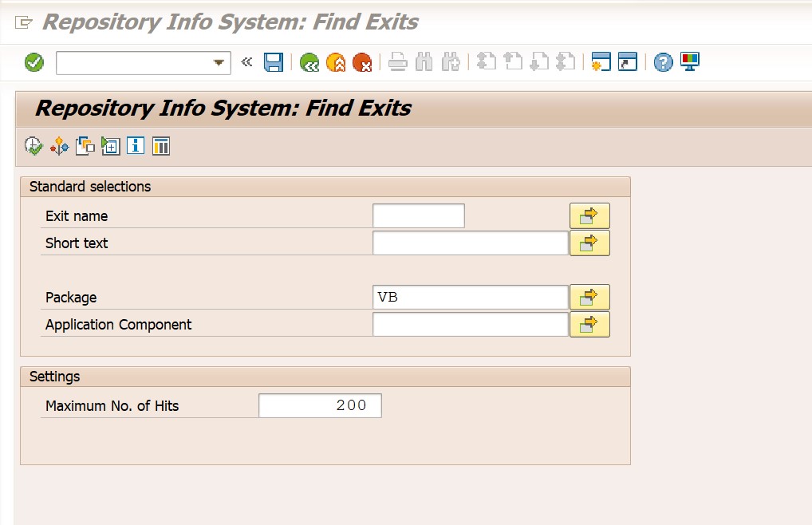Click the 'Maximum No. of Hits' label
The image size is (812, 525).
coord(112,406)
